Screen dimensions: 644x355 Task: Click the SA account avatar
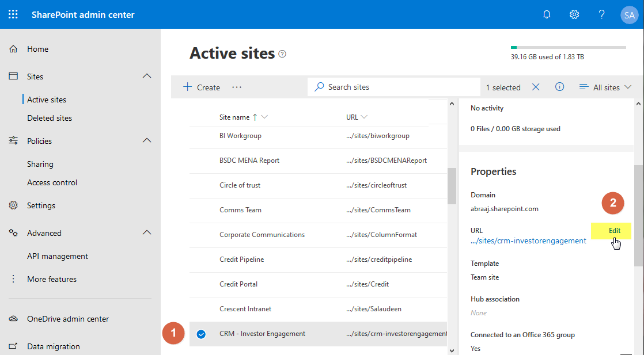coord(629,15)
